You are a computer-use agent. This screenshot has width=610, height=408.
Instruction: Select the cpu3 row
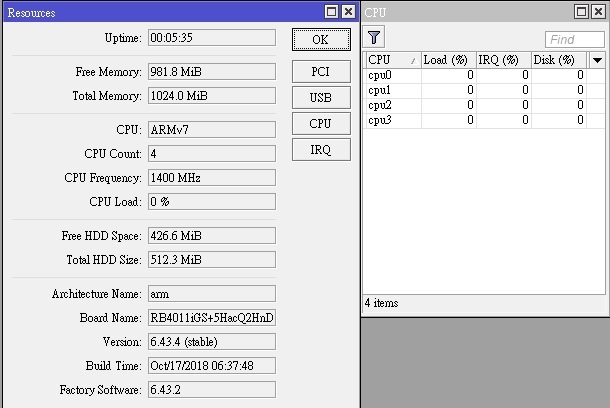(x=484, y=120)
